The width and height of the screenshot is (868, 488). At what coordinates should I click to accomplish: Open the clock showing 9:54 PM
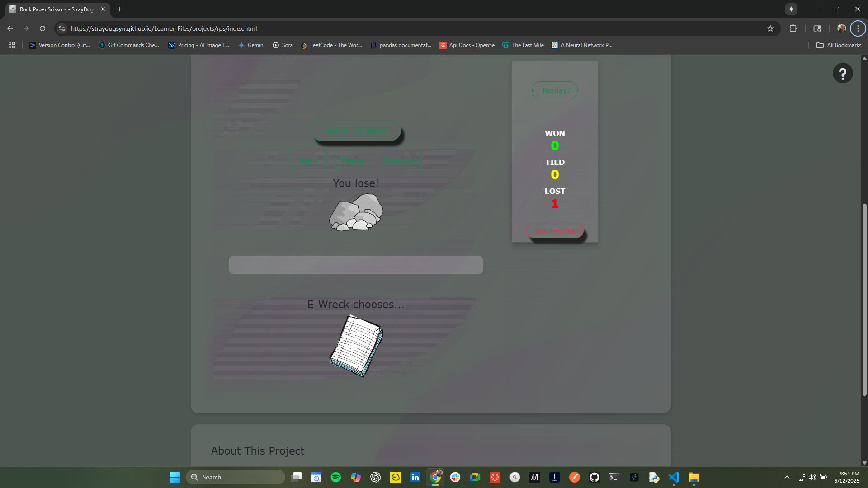847,477
